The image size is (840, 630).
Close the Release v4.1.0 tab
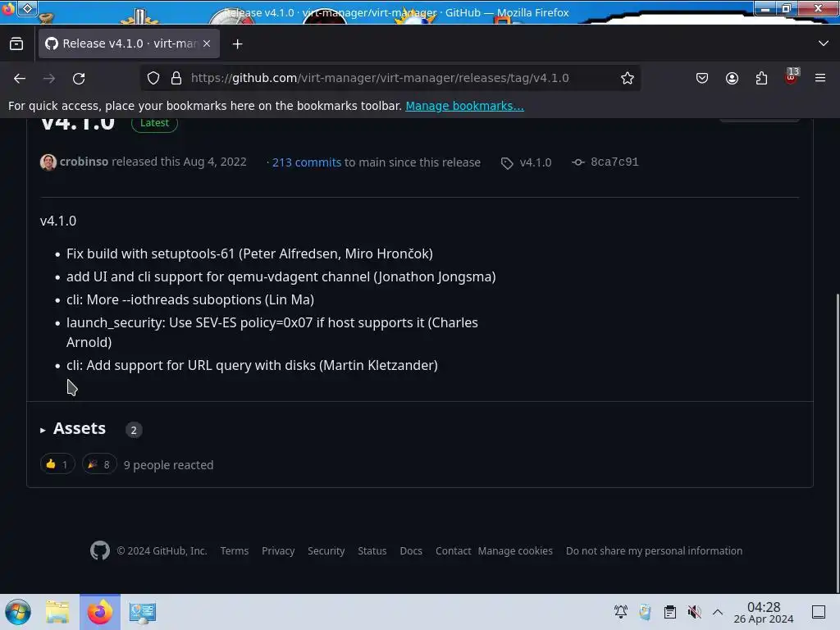[207, 43]
